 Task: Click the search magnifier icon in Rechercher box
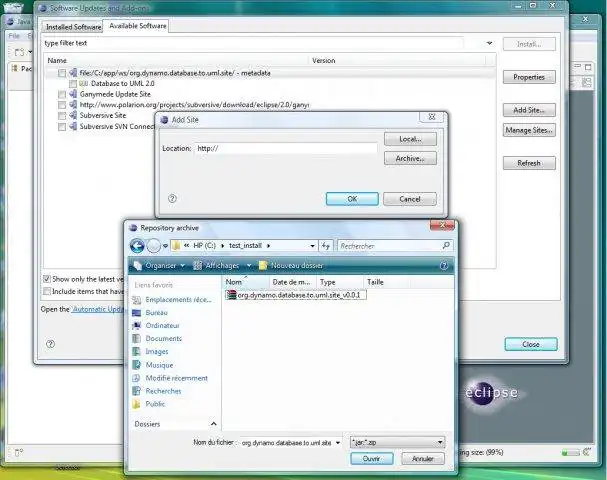(446, 245)
